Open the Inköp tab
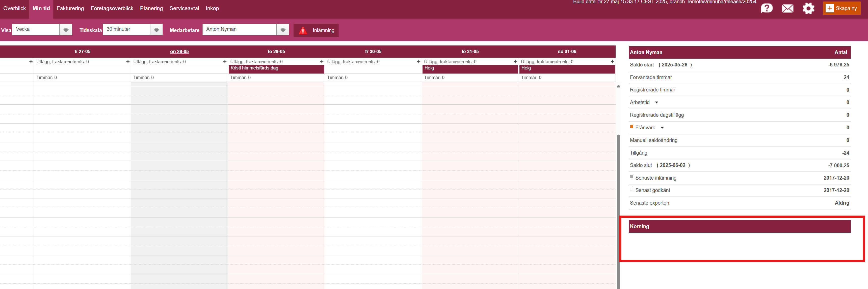868x289 pixels. tap(212, 8)
